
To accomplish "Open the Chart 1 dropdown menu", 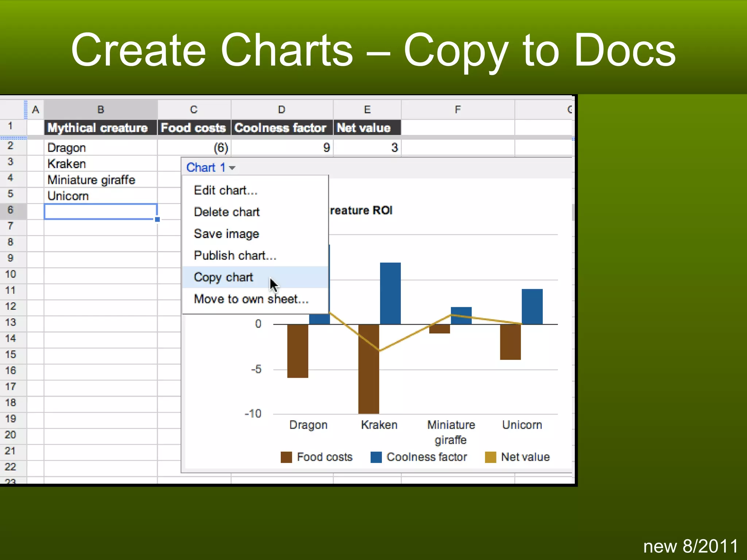I will [x=211, y=168].
